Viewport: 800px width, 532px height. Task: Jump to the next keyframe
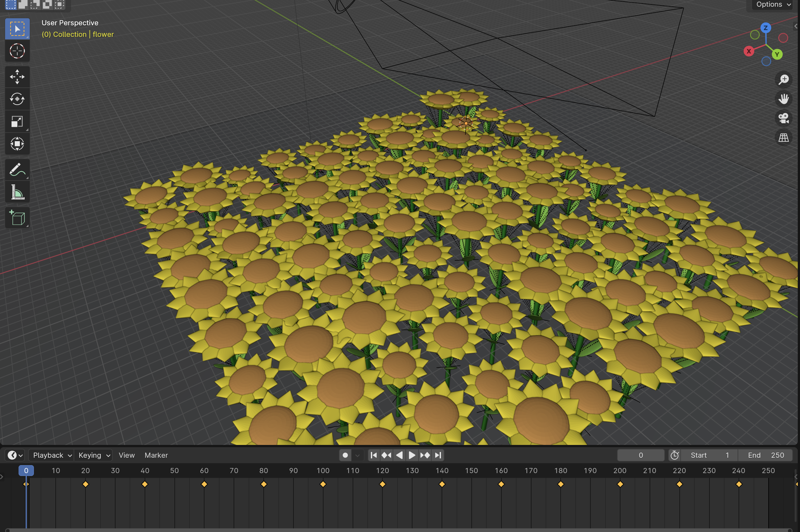point(425,455)
